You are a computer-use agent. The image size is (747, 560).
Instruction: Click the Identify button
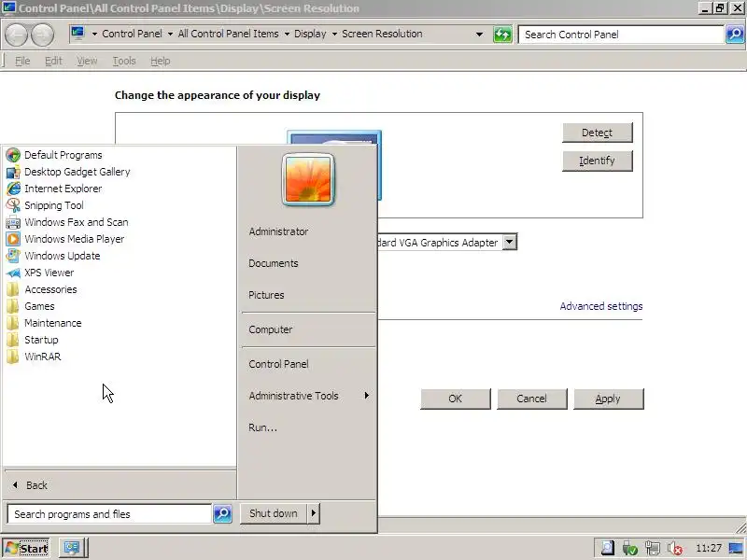[x=597, y=161]
